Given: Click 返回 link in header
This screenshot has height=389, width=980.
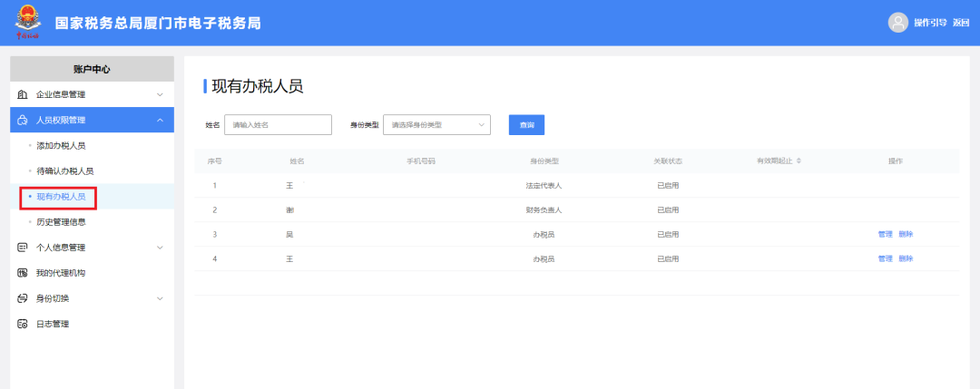Looking at the screenshot, I should 961,23.
